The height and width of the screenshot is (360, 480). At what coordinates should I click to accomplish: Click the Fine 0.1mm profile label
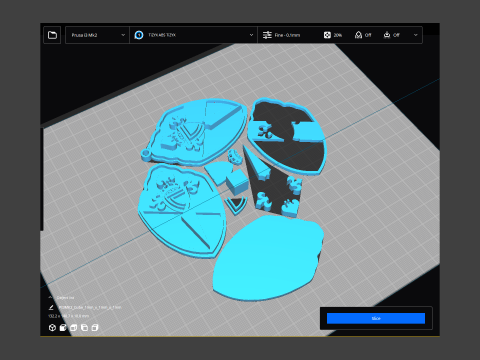287,35
